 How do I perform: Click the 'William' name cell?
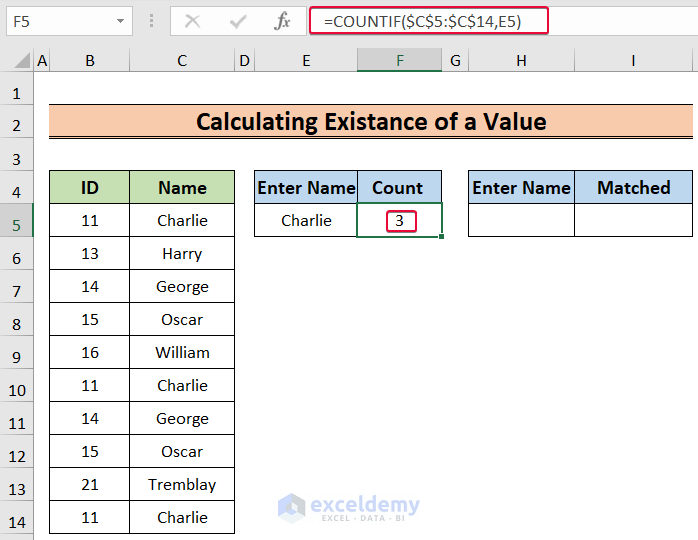[182, 352]
